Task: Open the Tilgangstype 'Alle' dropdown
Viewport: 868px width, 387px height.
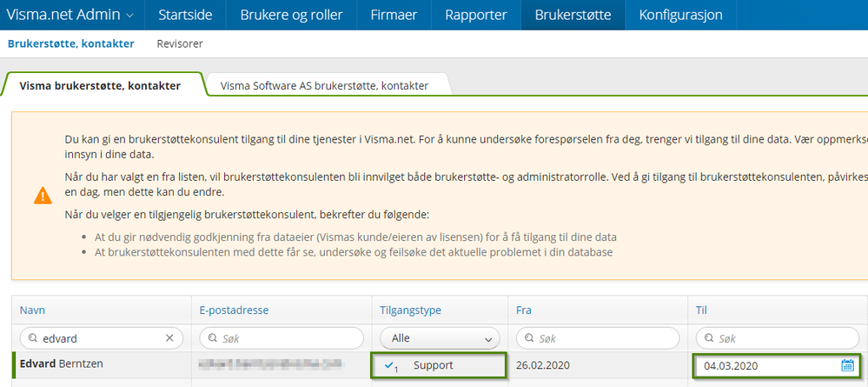Action: tap(440, 338)
